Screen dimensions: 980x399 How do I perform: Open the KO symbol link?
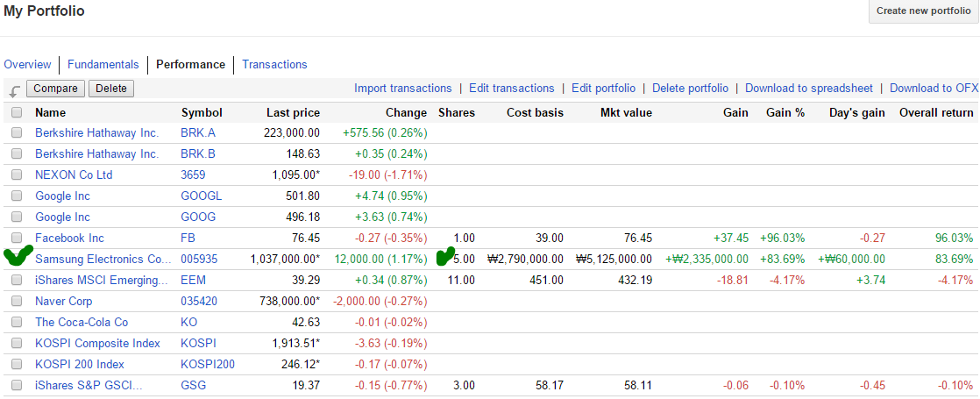click(189, 322)
